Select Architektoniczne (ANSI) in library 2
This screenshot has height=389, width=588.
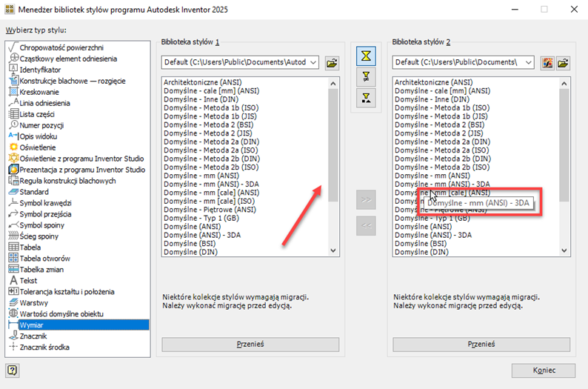[x=433, y=82]
